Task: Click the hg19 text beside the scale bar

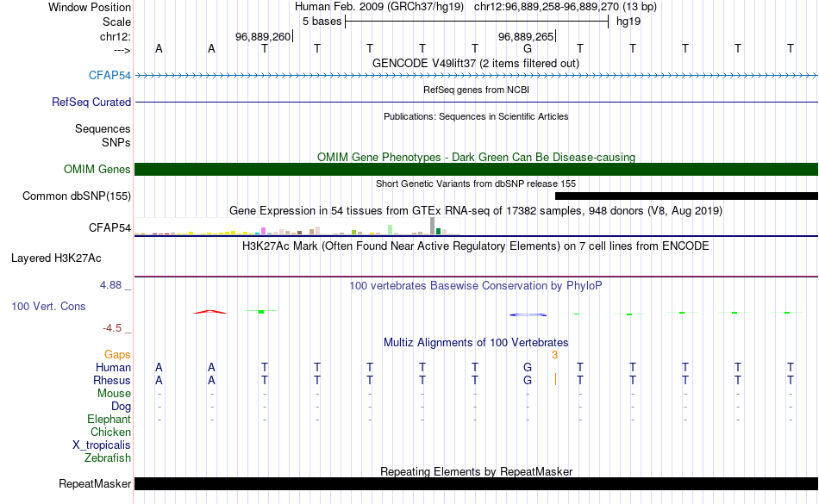Action: click(628, 22)
